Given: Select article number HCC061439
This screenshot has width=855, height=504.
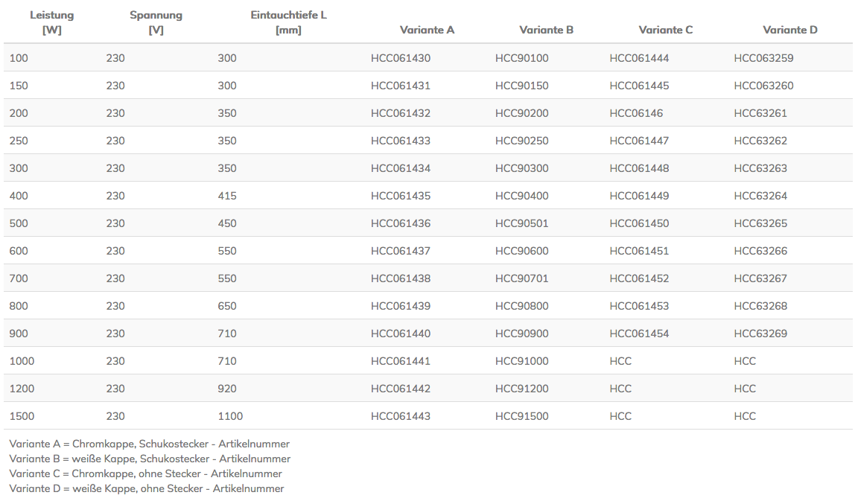Looking at the screenshot, I should tap(401, 306).
